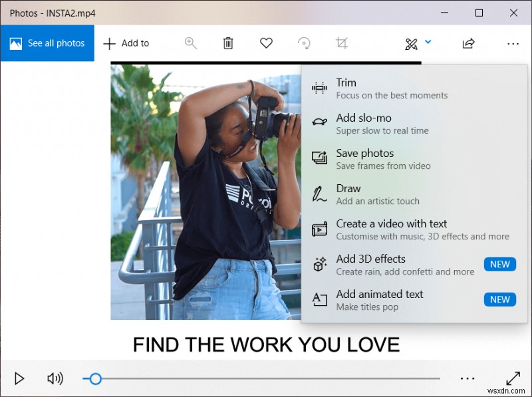Add to favorites with heart icon
Screen dimensions: 532x397
pos(266,43)
